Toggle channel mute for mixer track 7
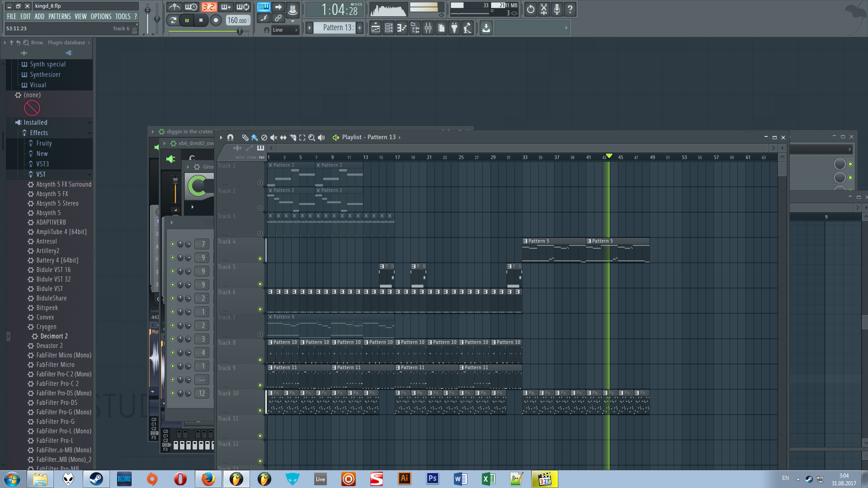 tap(173, 244)
